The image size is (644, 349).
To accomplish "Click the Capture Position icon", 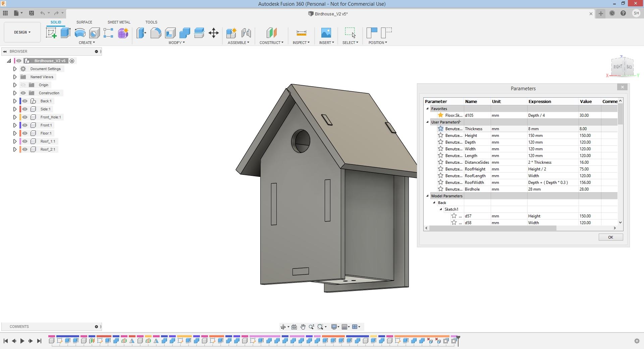I will (372, 33).
